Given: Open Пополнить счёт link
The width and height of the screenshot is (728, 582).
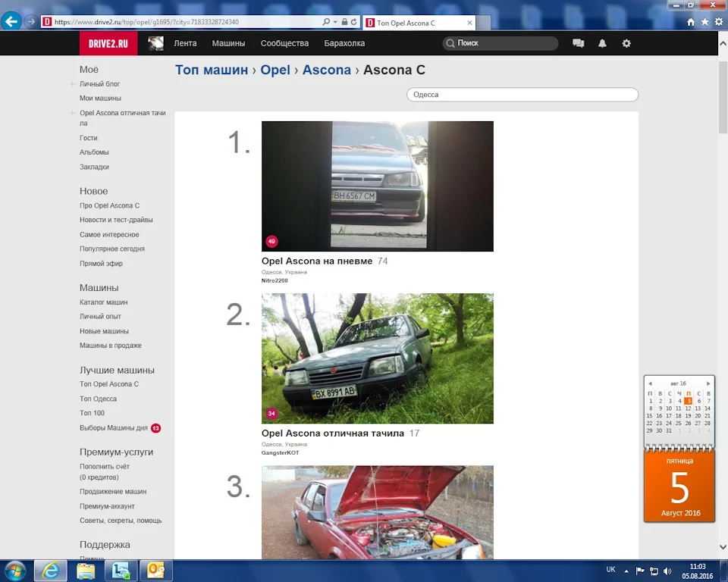Looking at the screenshot, I should (x=105, y=467).
